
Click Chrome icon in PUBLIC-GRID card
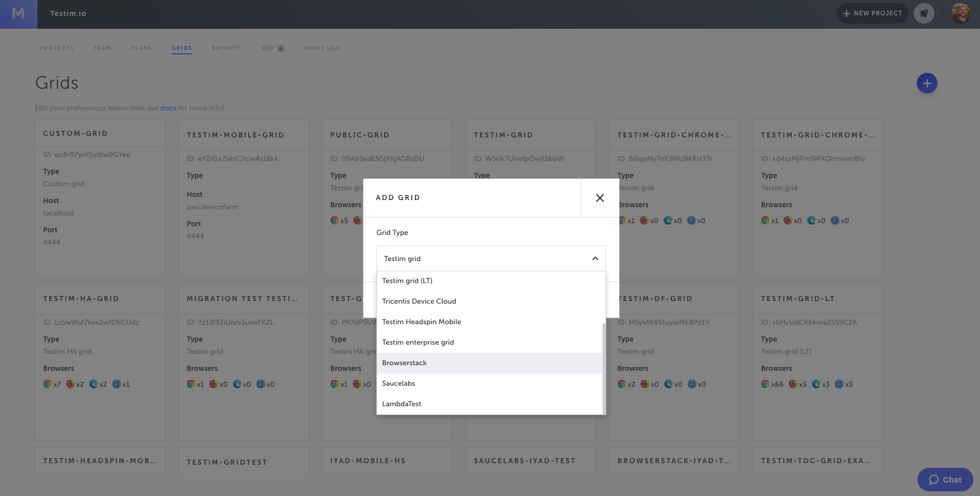(334, 220)
